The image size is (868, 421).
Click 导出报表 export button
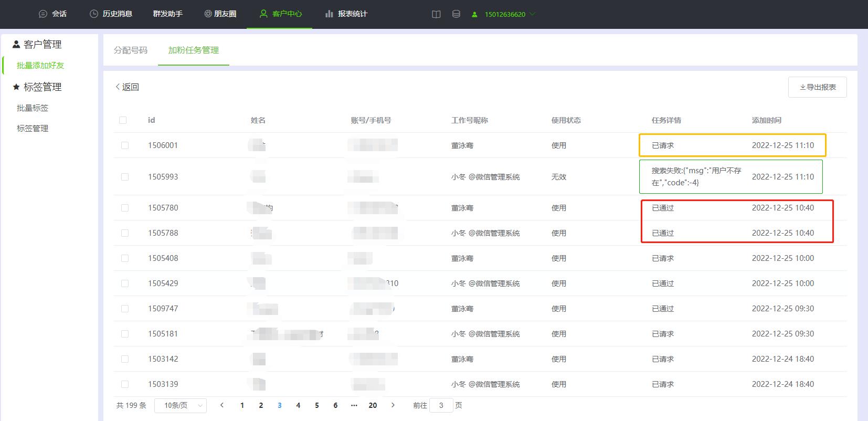coord(818,87)
